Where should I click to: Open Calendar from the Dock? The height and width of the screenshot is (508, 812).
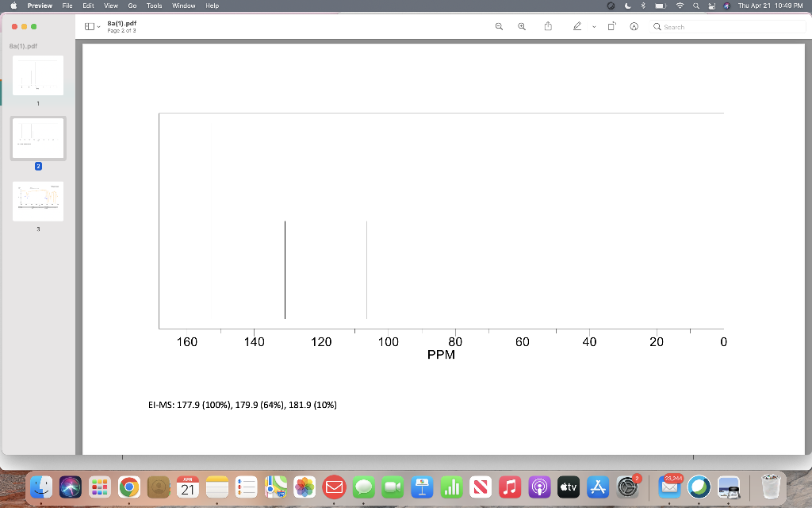pos(187,487)
